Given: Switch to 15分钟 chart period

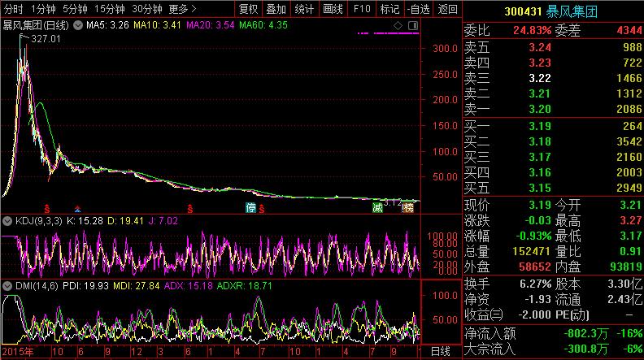Looking at the screenshot, I should 109,9.
